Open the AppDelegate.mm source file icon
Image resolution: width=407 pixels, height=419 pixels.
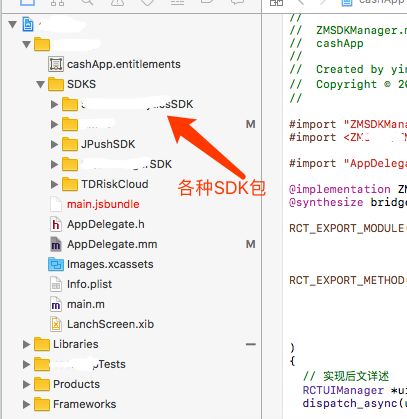pos(56,244)
